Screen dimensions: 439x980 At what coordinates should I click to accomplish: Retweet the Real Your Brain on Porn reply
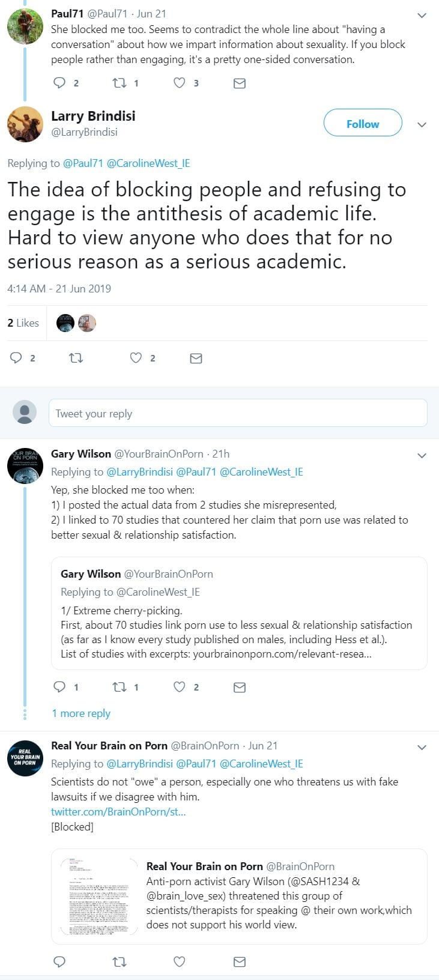pyautogui.click(x=120, y=962)
